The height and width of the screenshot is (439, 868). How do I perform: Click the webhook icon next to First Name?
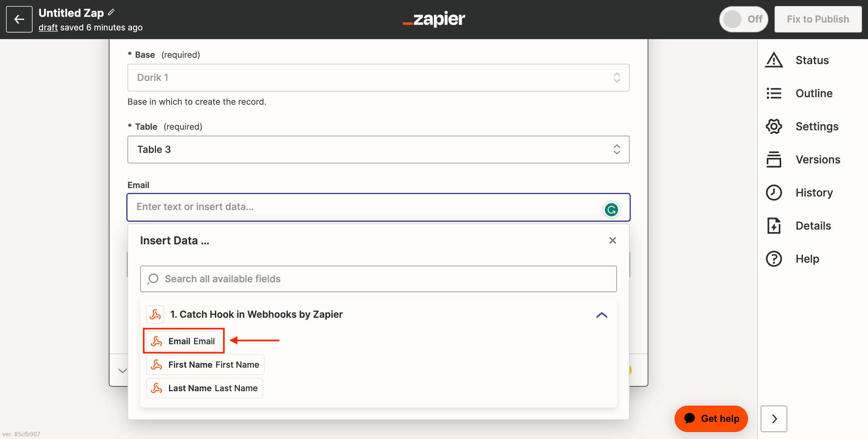pos(156,365)
